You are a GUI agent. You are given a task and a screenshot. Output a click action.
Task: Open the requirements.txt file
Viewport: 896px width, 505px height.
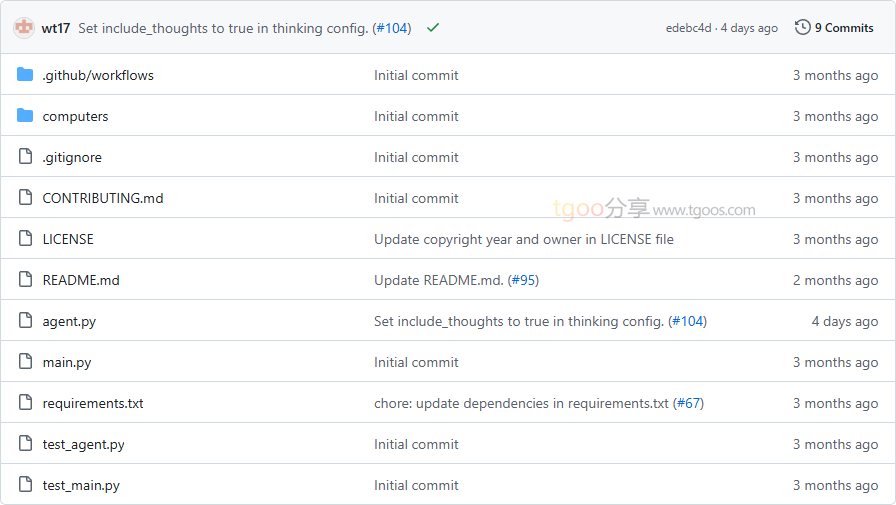[x=93, y=403]
